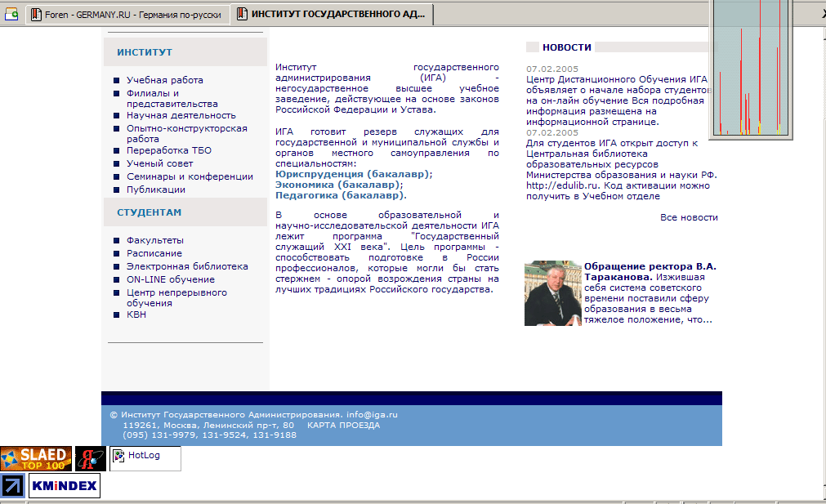Click the Опытно-конструкторская работа link
826x504 pixels.
pyautogui.click(x=187, y=134)
